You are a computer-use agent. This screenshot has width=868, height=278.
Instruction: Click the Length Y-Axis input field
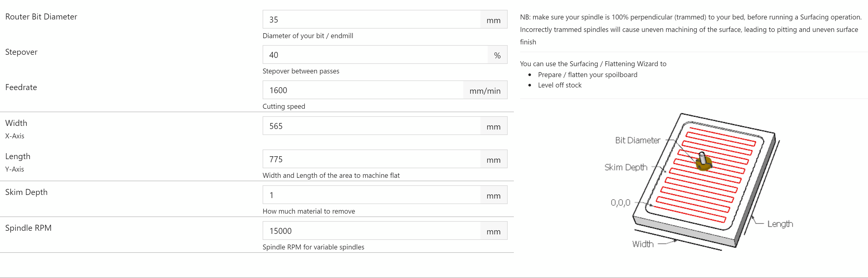pos(371,159)
